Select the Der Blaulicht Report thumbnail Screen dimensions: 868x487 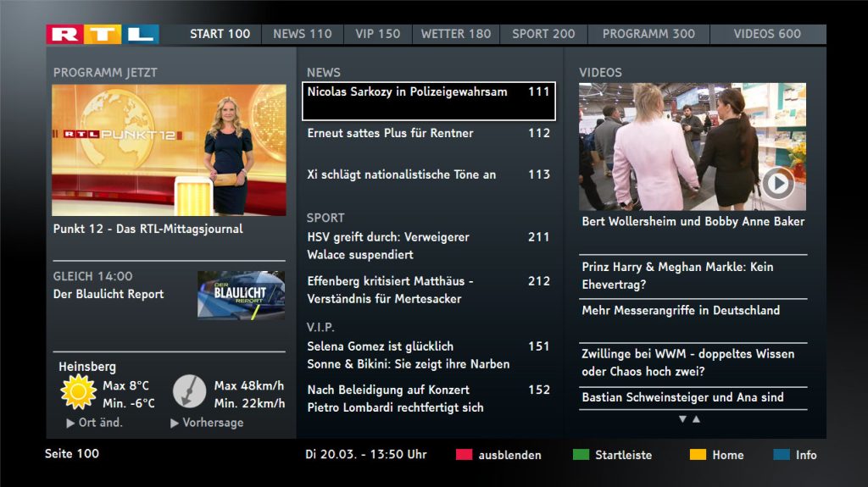[241, 295]
